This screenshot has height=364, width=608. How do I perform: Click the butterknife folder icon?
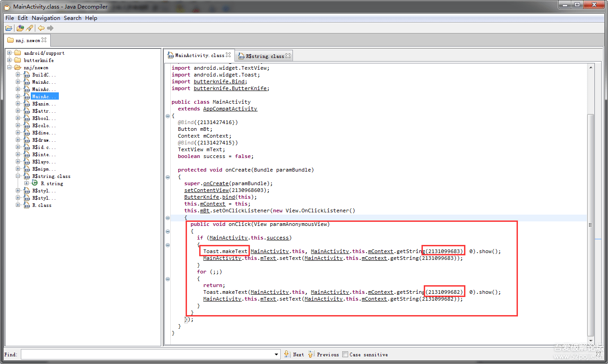18,60
